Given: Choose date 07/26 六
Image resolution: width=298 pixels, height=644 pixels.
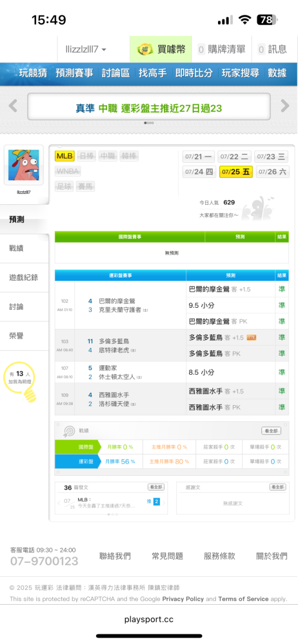Looking at the screenshot, I should point(272,172).
